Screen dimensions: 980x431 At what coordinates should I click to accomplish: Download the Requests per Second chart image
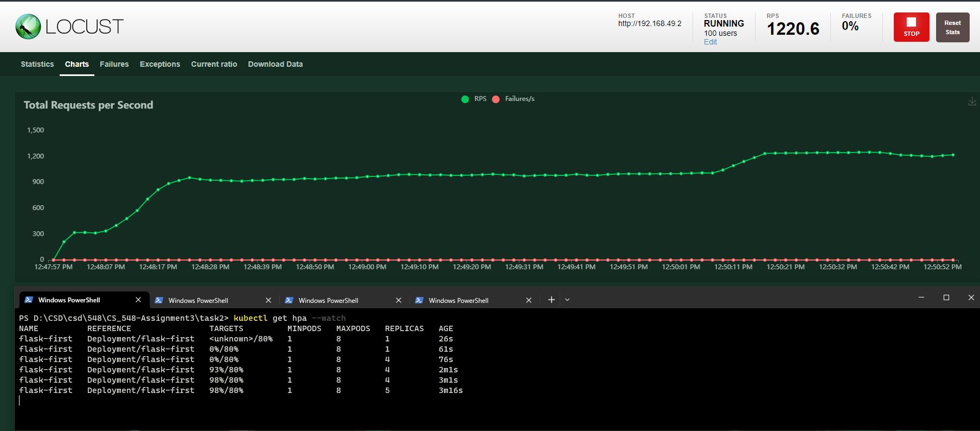[x=972, y=102]
